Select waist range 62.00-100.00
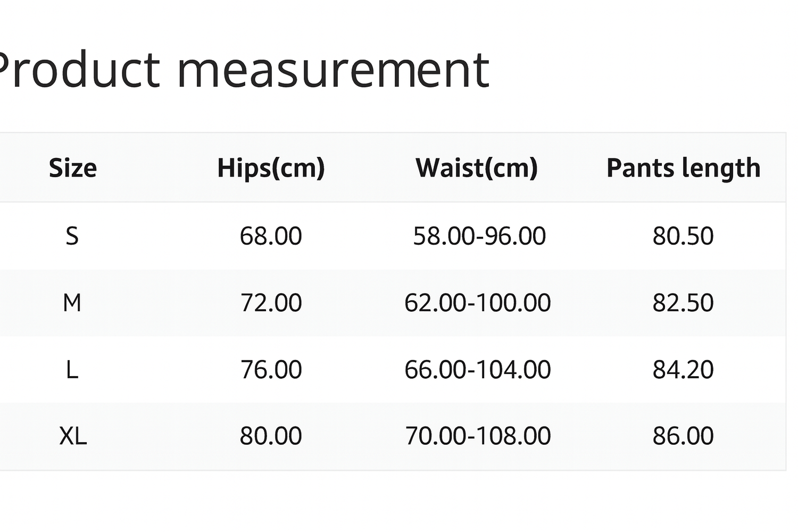This screenshot has height=532, width=798. [x=477, y=303]
